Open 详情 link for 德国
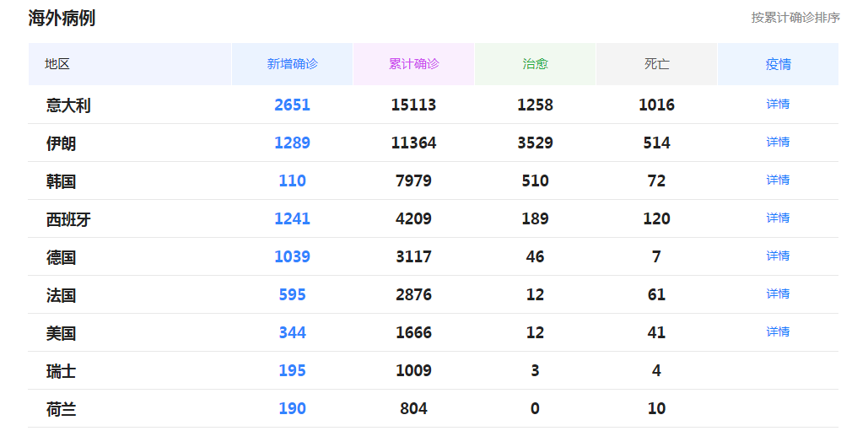Screen dimensions: 868x431 tap(778, 256)
